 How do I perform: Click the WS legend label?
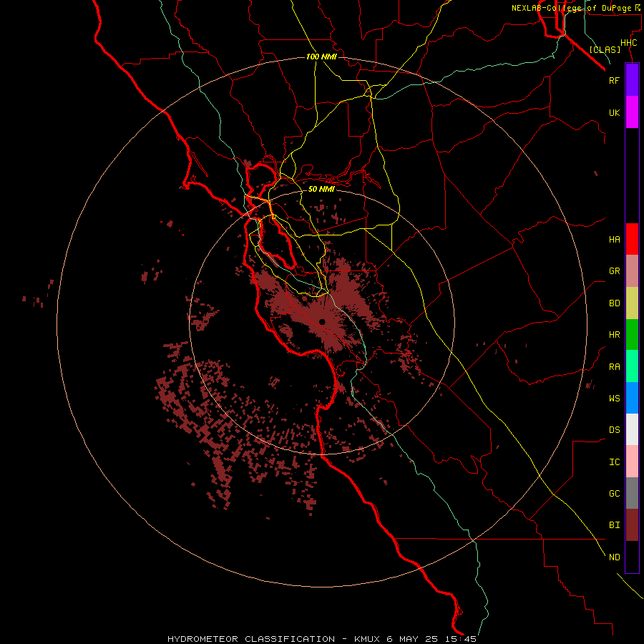tap(614, 399)
